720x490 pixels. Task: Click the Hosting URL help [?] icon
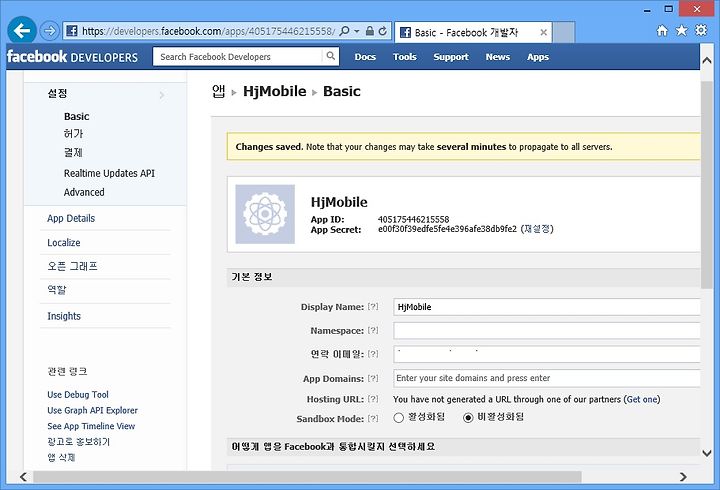tap(373, 399)
